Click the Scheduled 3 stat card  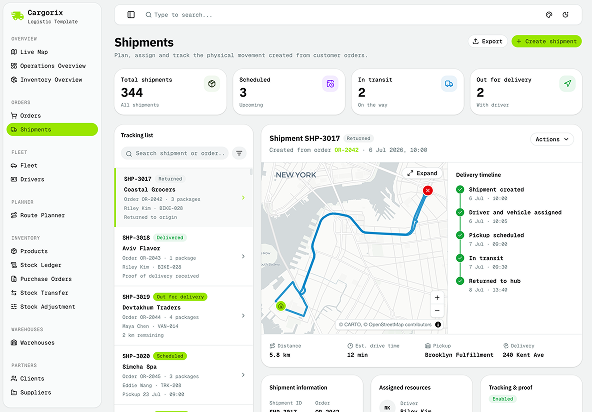(x=289, y=92)
